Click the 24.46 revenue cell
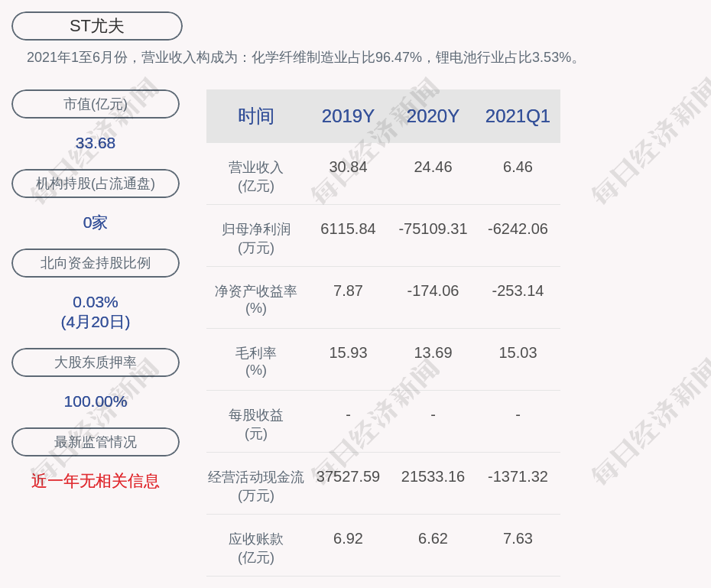 point(433,167)
